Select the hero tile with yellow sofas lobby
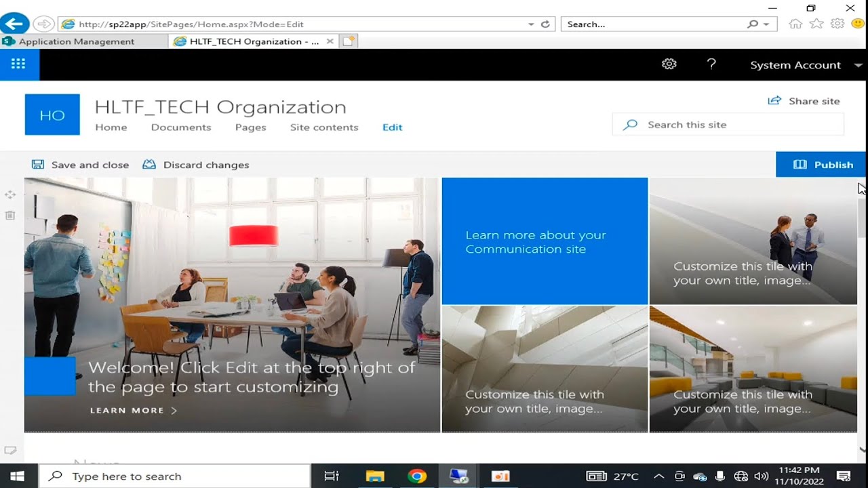868x488 pixels. pyautogui.click(x=753, y=369)
